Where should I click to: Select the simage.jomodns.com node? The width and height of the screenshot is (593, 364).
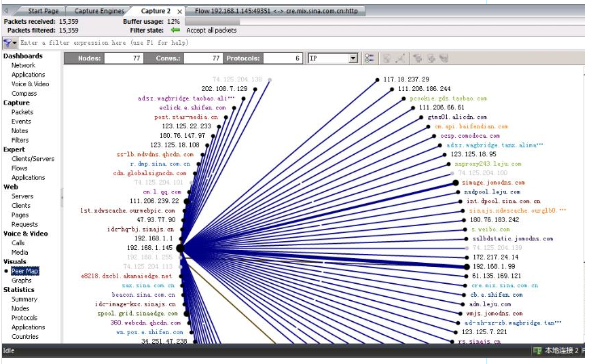[493, 183]
